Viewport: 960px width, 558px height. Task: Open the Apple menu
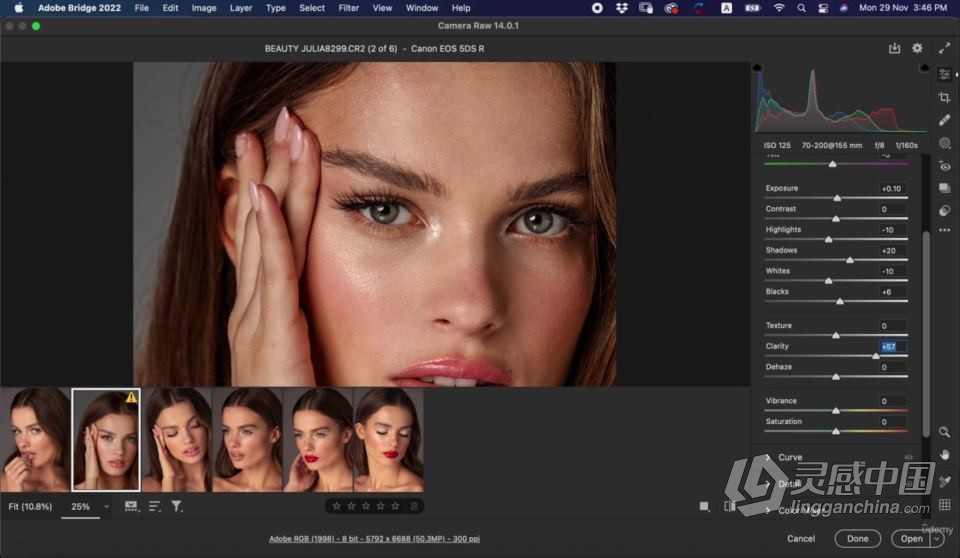[x=18, y=8]
